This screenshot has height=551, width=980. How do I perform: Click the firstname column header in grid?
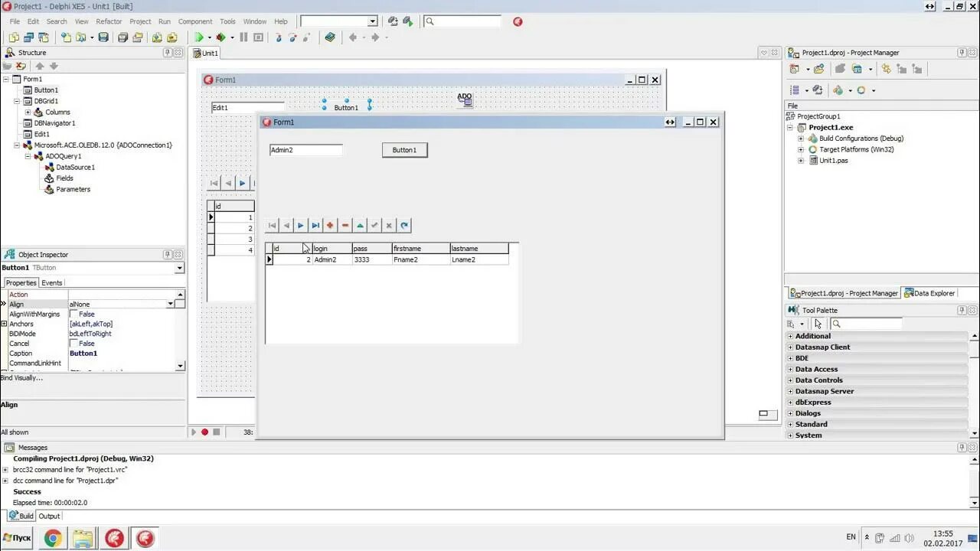click(420, 249)
